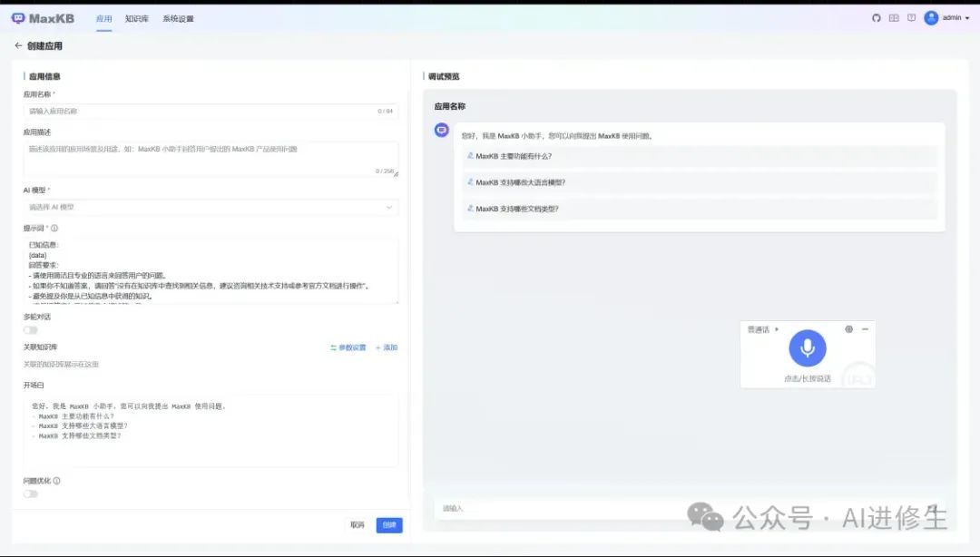Open voice widget settings gear
Screen dimensions: 980x557
(848, 328)
